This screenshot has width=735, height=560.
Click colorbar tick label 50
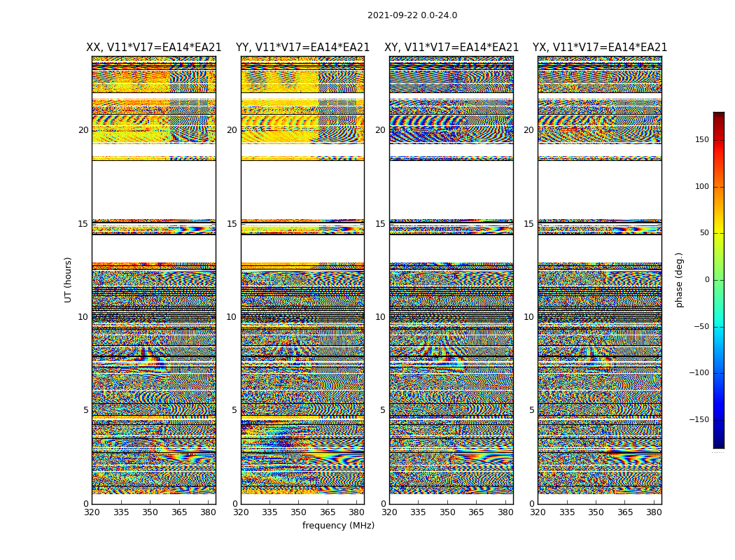click(704, 233)
